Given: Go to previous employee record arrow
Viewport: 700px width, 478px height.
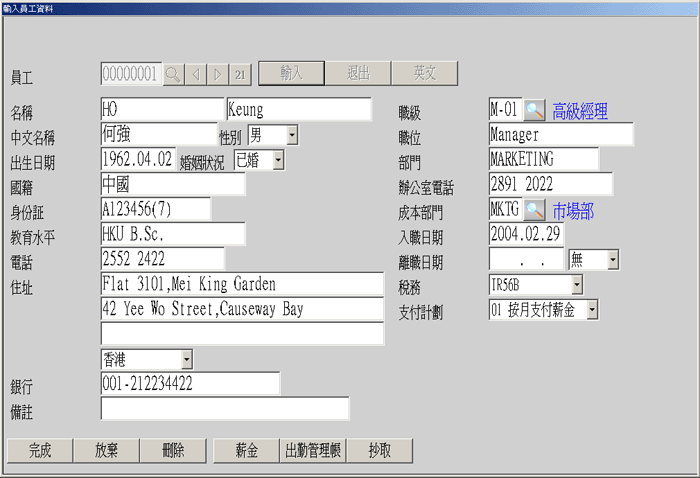Looking at the screenshot, I should coord(196,74).
